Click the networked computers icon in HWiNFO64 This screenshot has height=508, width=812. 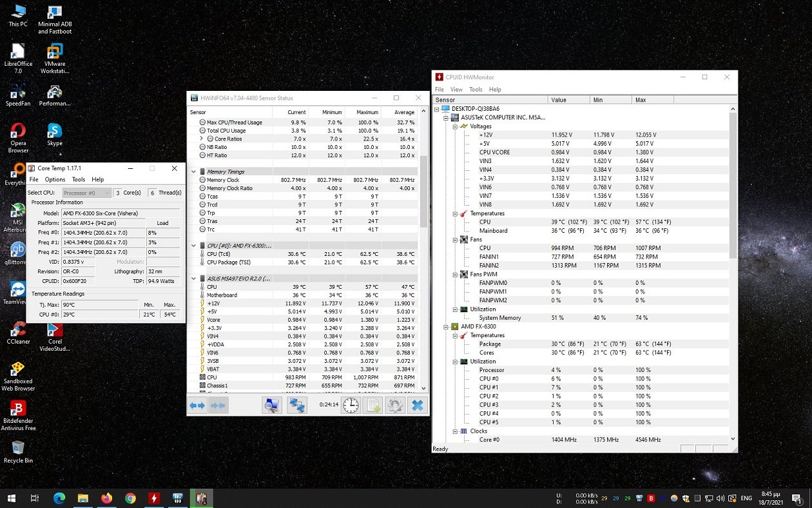296,405
